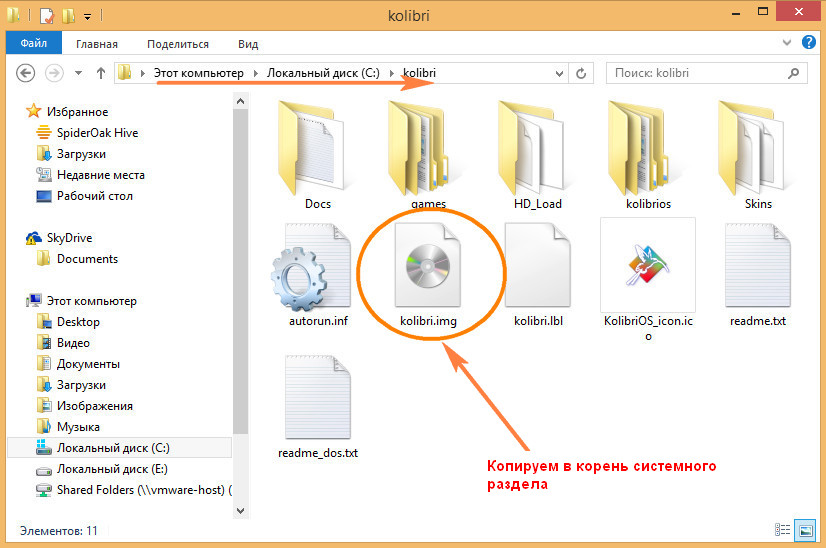Click the Properties quick access icon
826x548 pixels.
coord(47,15)
